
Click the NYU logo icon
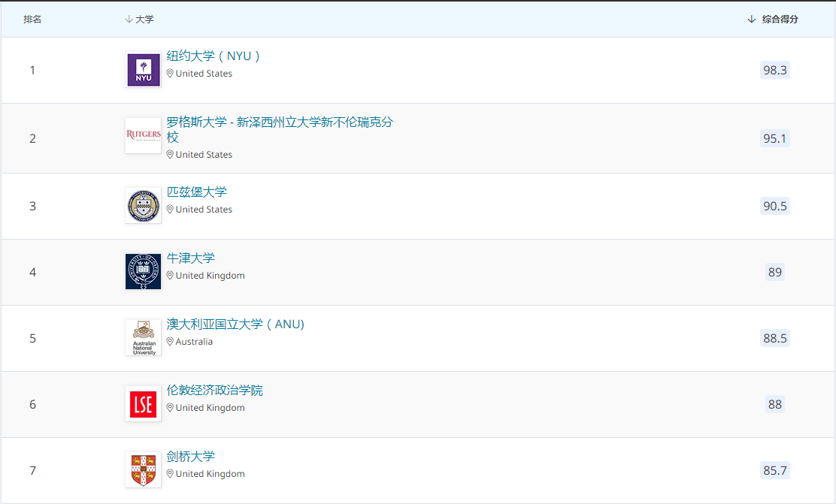(x=143, y=69)
